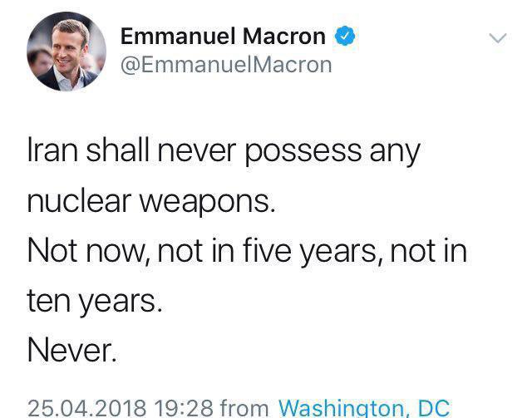532x418 pixels.
Task: Click the blue verified badge
Action: 346,36
